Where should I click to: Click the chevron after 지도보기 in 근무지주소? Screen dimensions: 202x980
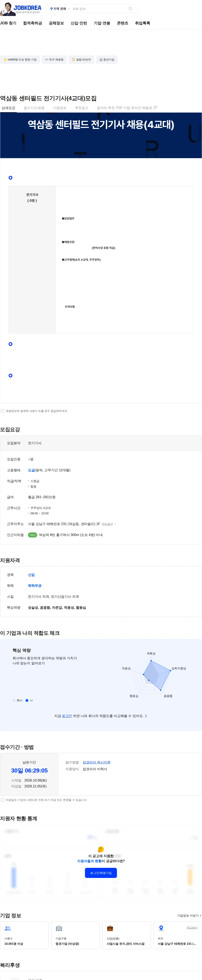pyautogui.click(x=116, y=524)
